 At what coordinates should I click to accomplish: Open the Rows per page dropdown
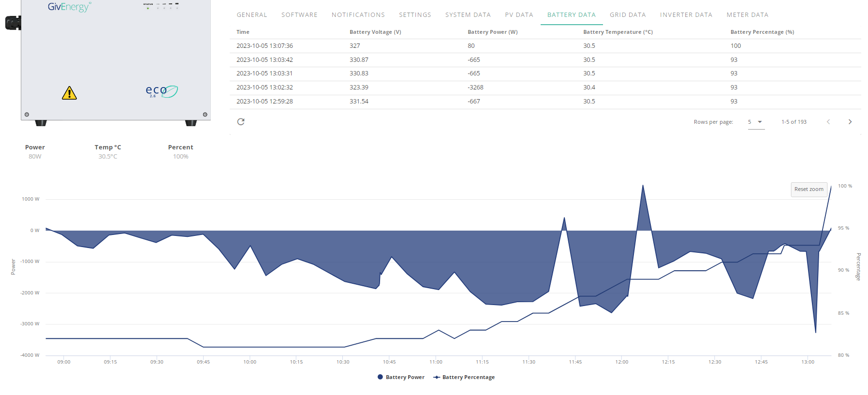coord(756,122)
